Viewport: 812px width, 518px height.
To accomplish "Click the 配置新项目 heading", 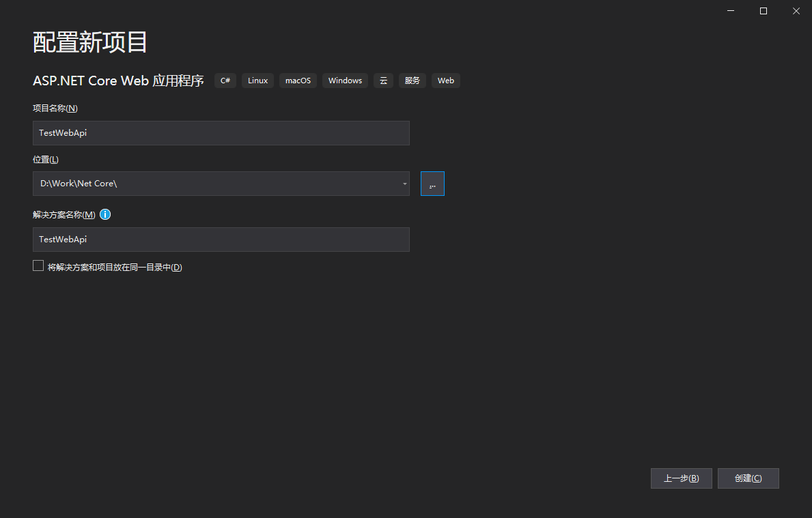I will (90, 42).
